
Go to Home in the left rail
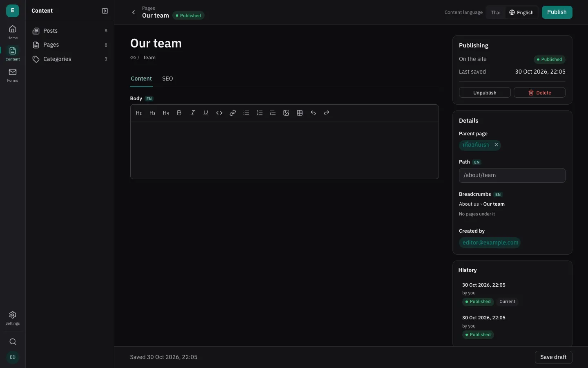[x=13, y=32]
